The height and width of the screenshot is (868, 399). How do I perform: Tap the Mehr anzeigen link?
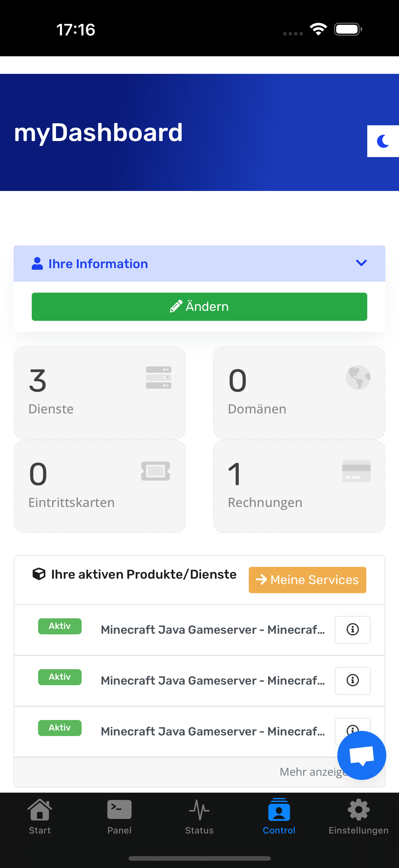(x=313, y=772)
